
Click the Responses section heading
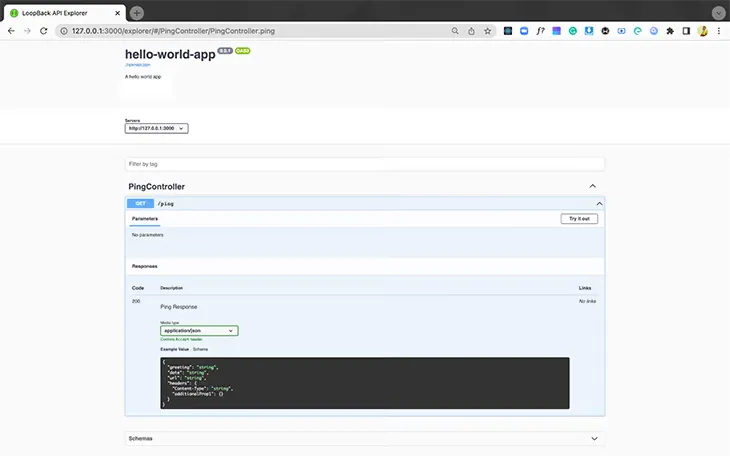[x=144, y=266]
